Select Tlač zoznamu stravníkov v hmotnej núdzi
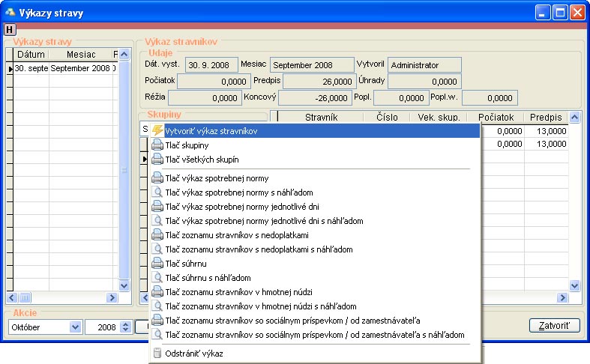The image size is (590, 364). click(238, 292)
